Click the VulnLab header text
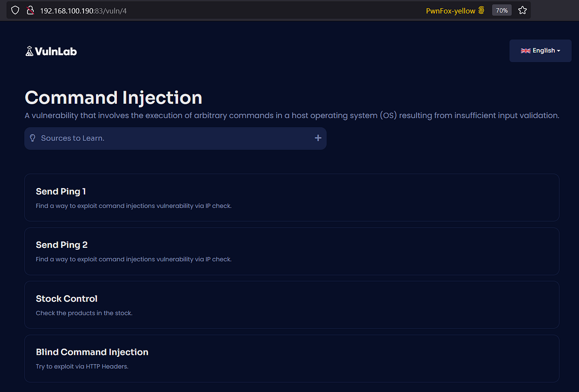This screenshot has height=392, width=579. coord(57,50)
